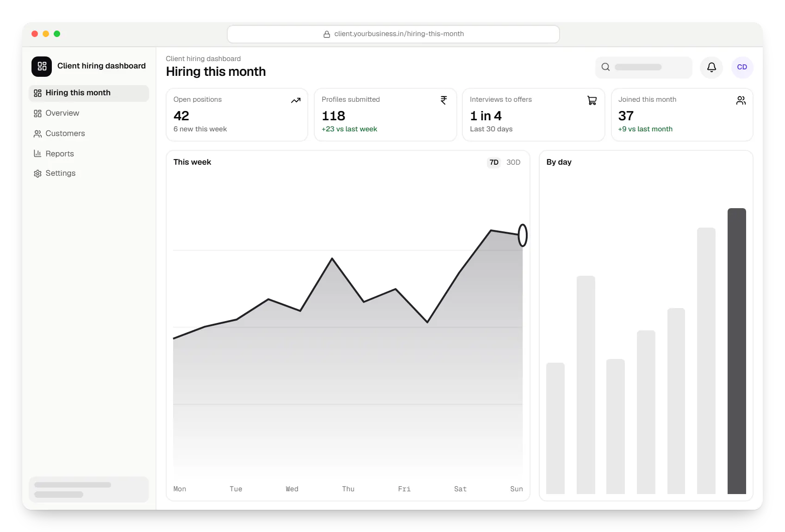
Task: Open the CD profile avatar
Action: click(x=742, y=67)
